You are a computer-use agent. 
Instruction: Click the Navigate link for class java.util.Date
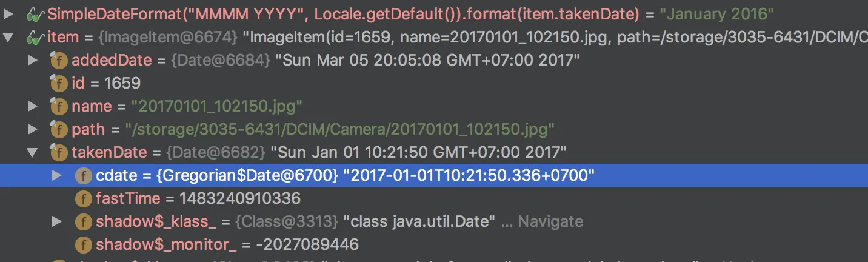click(550, 221)
